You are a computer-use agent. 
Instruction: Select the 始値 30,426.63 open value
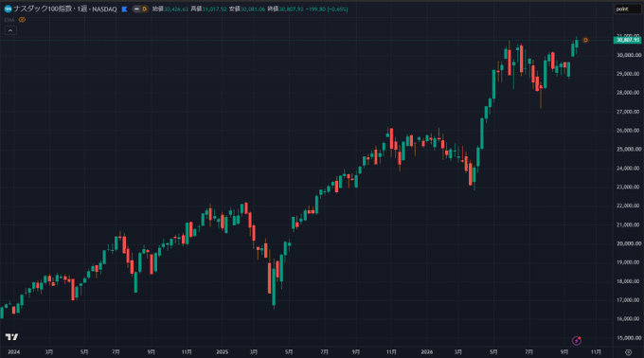tap(170, 9)
